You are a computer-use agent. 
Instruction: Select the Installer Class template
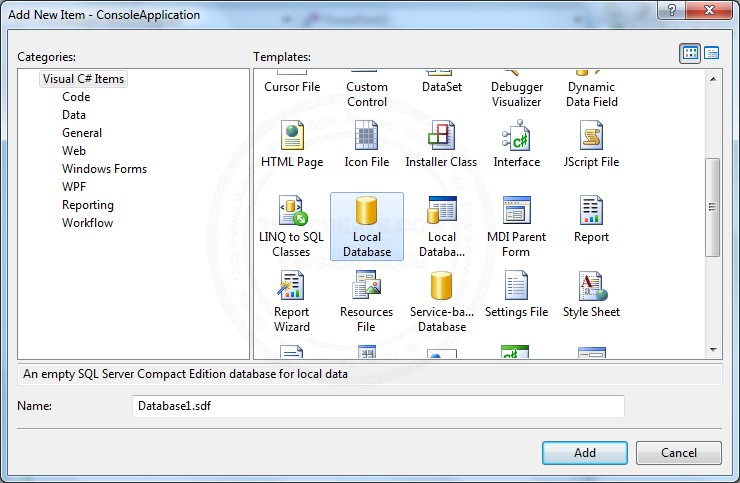(x=441, y=136)
